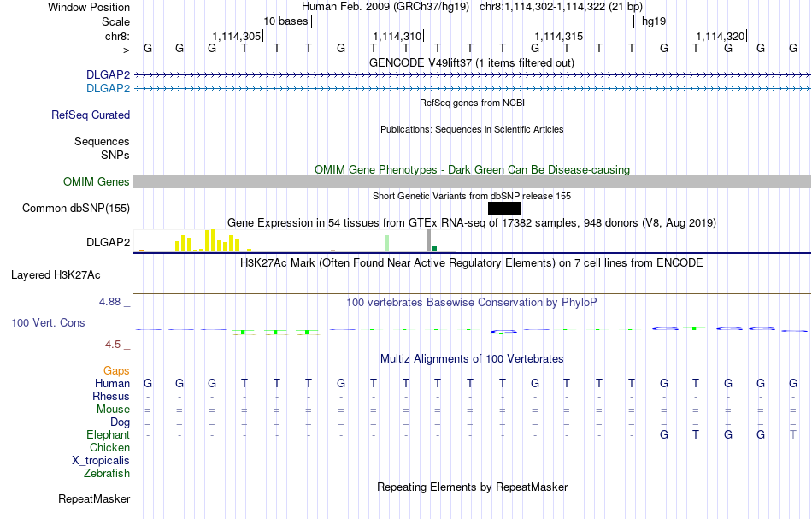
Task: Click the 4.88 PhyloP scale value
Action: 109,302
